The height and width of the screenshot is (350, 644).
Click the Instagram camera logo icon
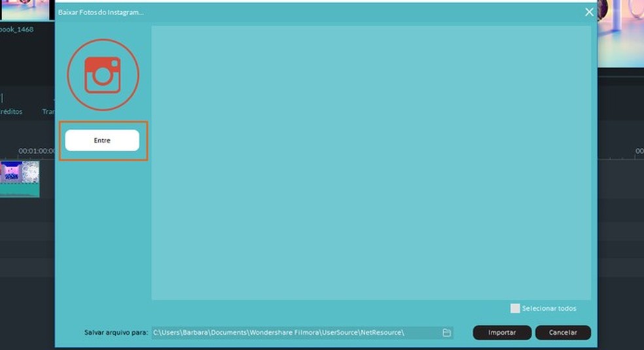103,75
